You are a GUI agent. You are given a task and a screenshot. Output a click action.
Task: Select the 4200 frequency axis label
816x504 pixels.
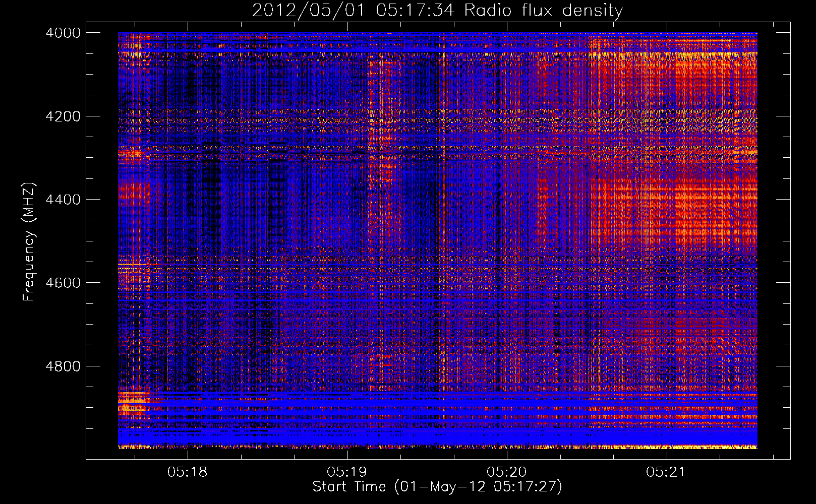click(x=63, y=116)
